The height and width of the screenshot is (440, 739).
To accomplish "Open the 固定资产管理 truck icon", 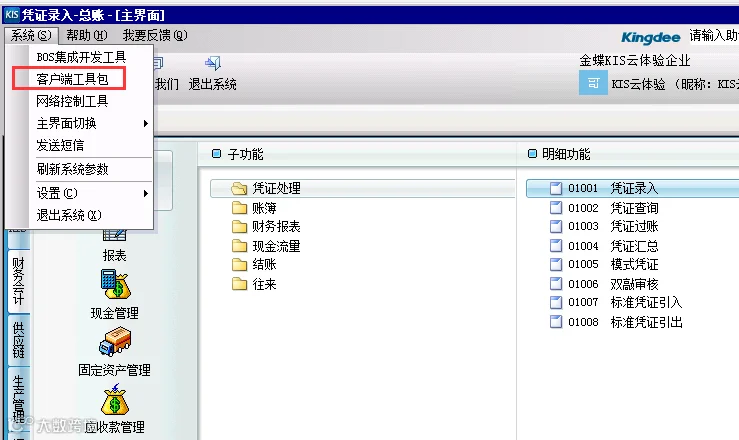I will point(115,342).
